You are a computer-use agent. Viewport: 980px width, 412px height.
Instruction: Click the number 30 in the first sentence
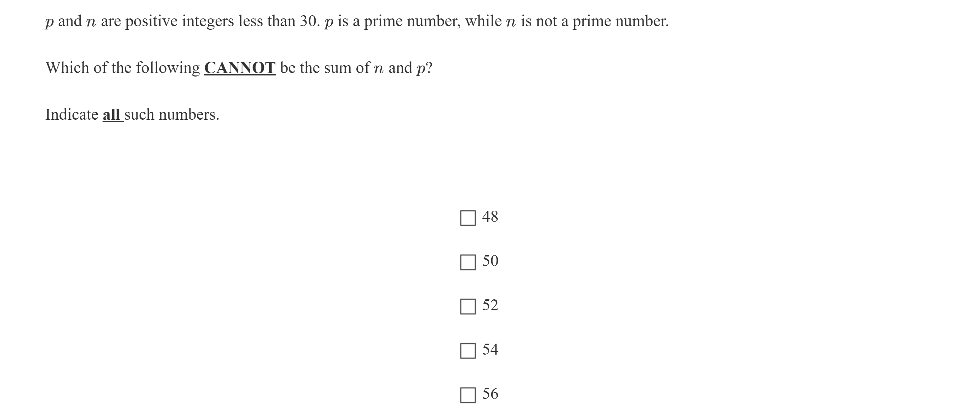coord(307,21)
